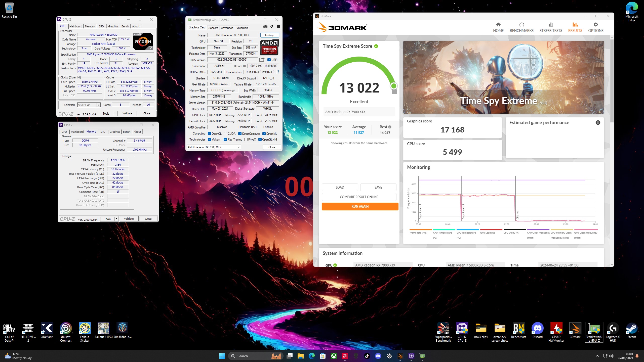Show hidden system tray icons chevron

tap(597, 356)
